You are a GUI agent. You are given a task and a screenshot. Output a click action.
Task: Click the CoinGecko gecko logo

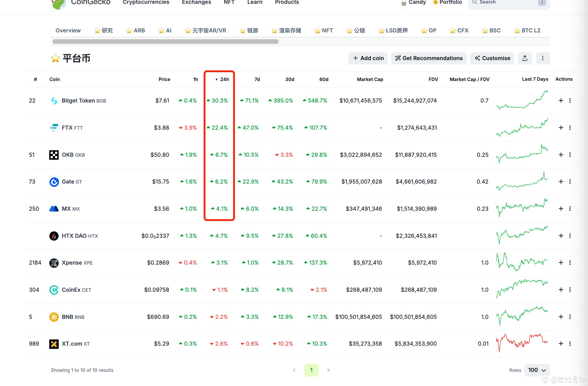coord(58,4)
